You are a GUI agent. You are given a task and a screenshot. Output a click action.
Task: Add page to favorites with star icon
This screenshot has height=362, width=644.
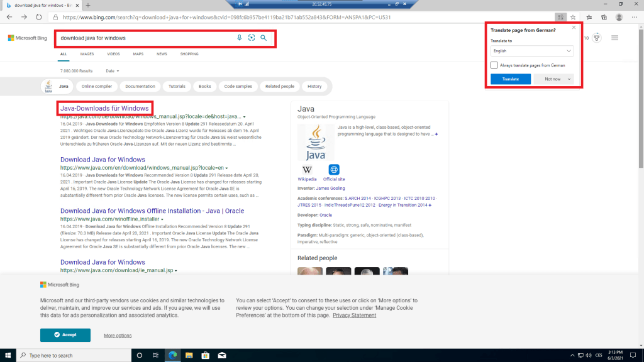coord(573,17)
